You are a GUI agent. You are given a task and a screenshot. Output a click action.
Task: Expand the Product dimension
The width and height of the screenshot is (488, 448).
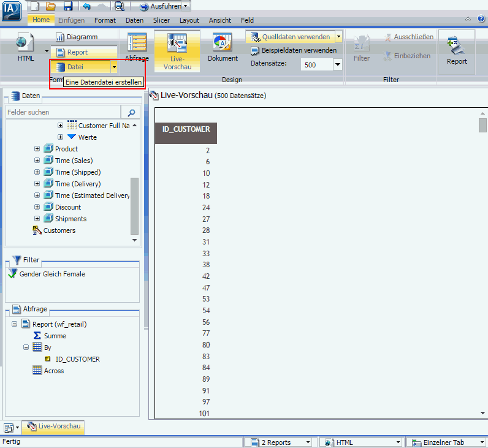pos(37,149)
